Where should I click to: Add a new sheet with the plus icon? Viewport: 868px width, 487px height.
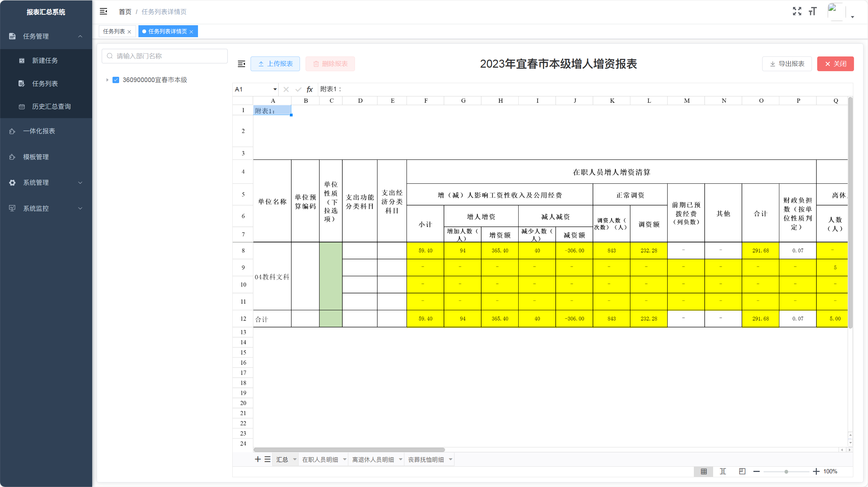coord(258,459)
